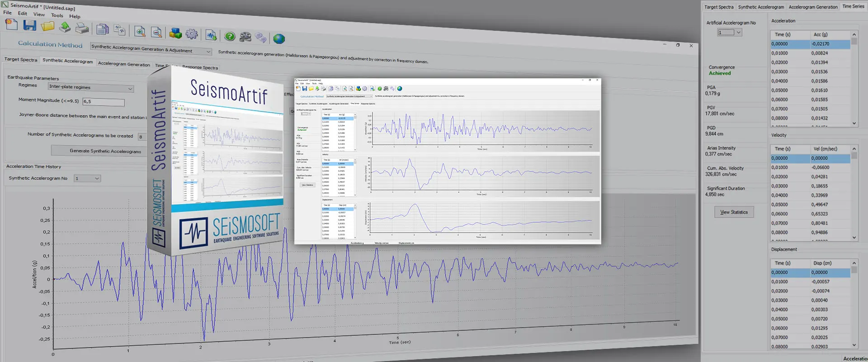The image size is (868, 362).
Task: Click the Disp (cm) column header
Action: point(830,263)
